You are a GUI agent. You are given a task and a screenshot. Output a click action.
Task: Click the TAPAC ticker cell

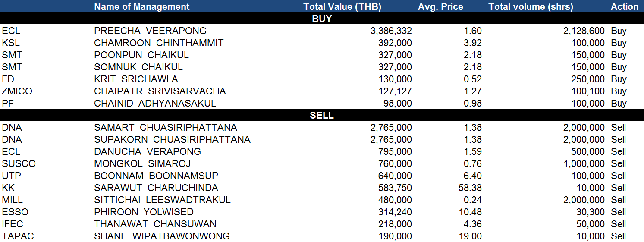18,236
